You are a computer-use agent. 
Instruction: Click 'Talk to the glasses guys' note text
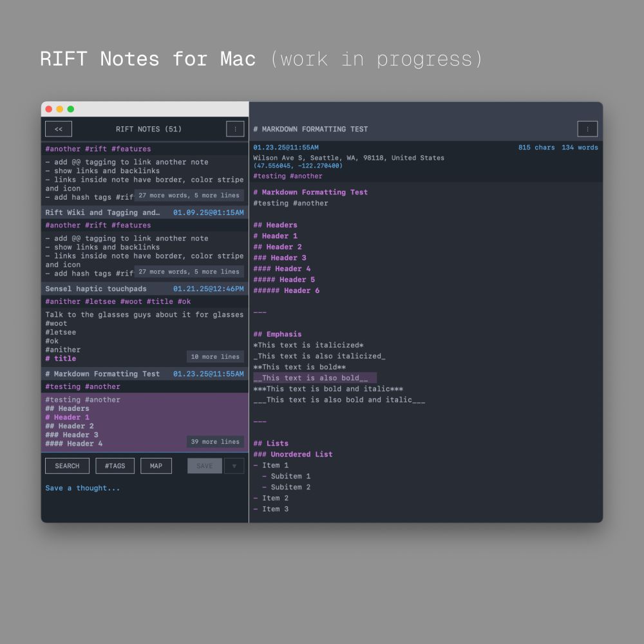pos(144,315)
